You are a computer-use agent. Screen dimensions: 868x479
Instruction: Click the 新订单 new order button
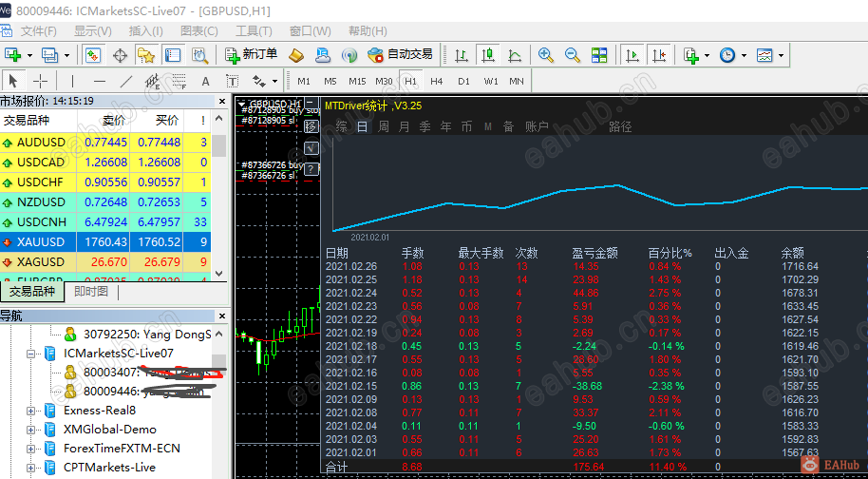[x=252, y=54]
